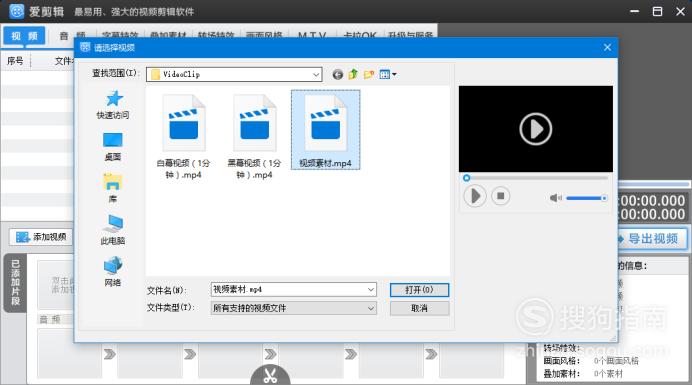Image resolution: width=692 pixels, height=385 pixels.
Task: Click the back arrow in dialog toolbar
Action: pyautogui.click(x=338, y=75)
